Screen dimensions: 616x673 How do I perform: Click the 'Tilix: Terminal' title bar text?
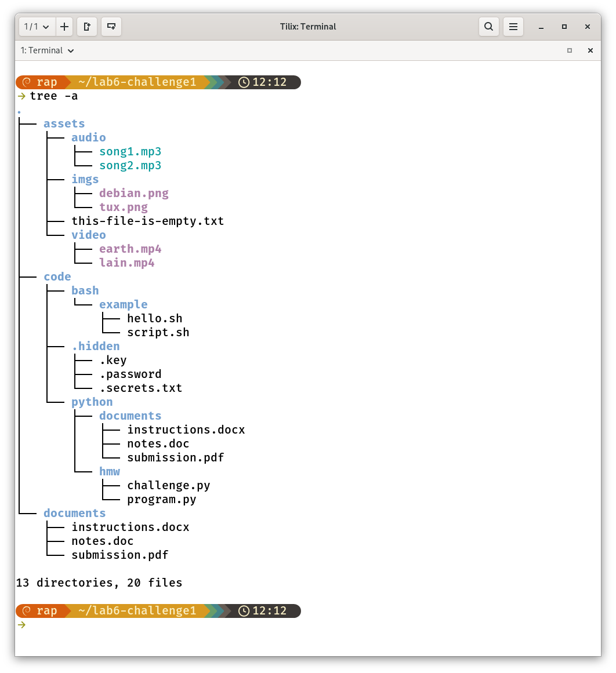click(307, 27)
